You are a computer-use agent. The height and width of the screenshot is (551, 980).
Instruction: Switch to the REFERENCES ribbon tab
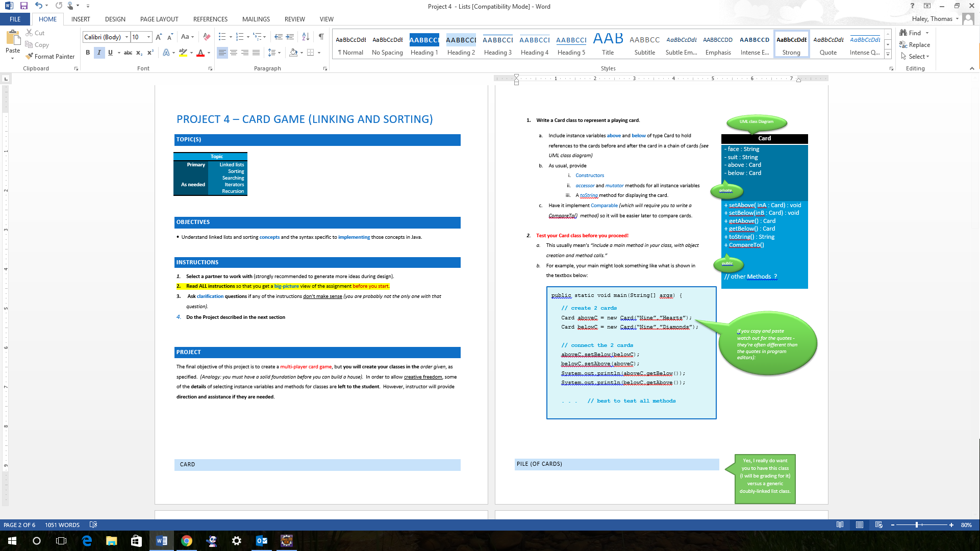click(x=210, y=19)
